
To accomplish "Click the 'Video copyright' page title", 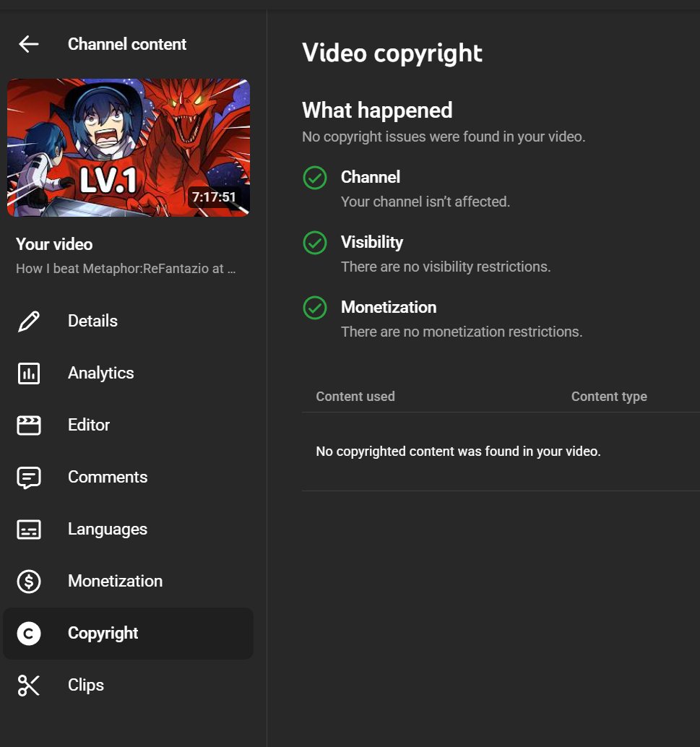I will 392,53.
